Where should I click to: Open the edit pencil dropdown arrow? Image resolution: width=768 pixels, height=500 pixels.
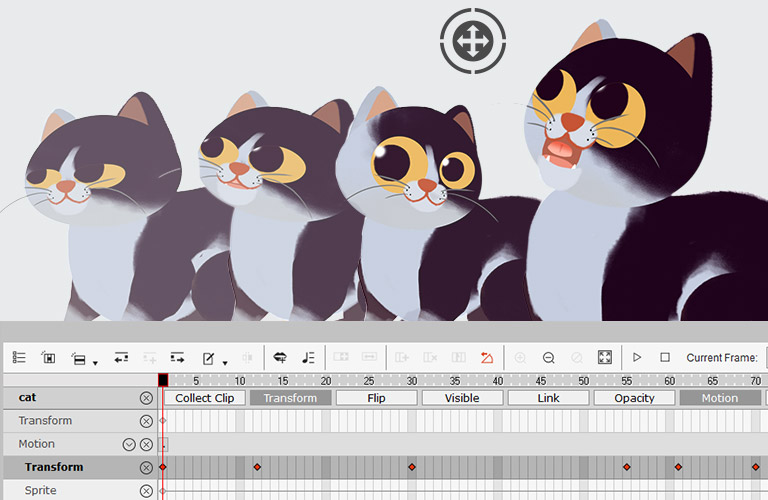tap(225, 362)
